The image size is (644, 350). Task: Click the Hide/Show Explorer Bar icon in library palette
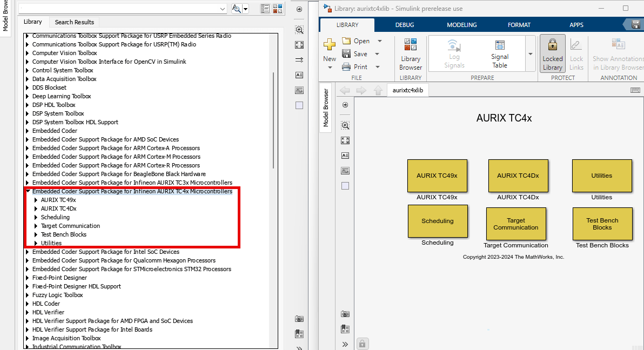point(345,105)
